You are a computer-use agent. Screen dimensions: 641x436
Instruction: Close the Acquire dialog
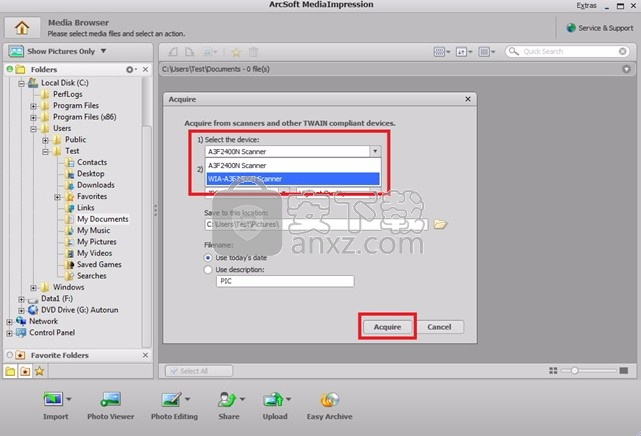click(468, 99)
